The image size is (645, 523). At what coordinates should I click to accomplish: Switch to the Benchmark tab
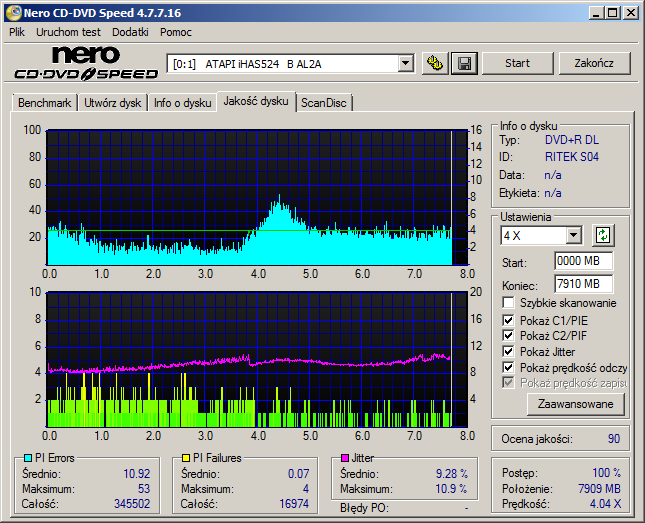[44, 103]
